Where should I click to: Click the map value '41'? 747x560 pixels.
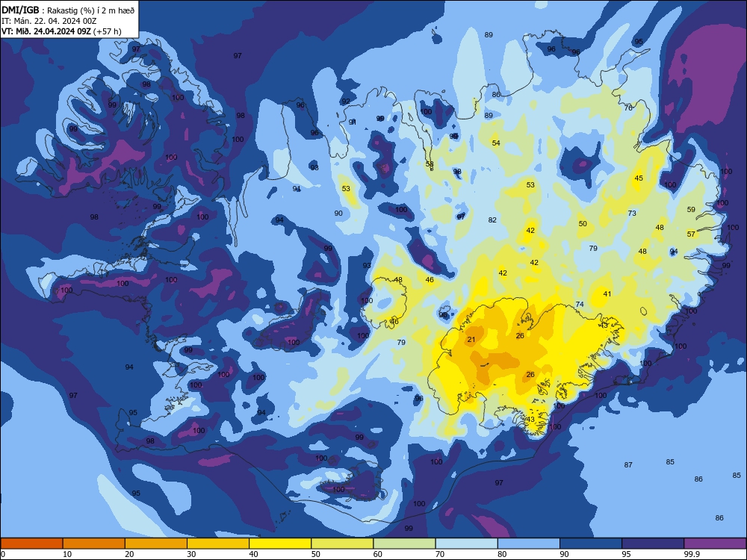point(607,293)
